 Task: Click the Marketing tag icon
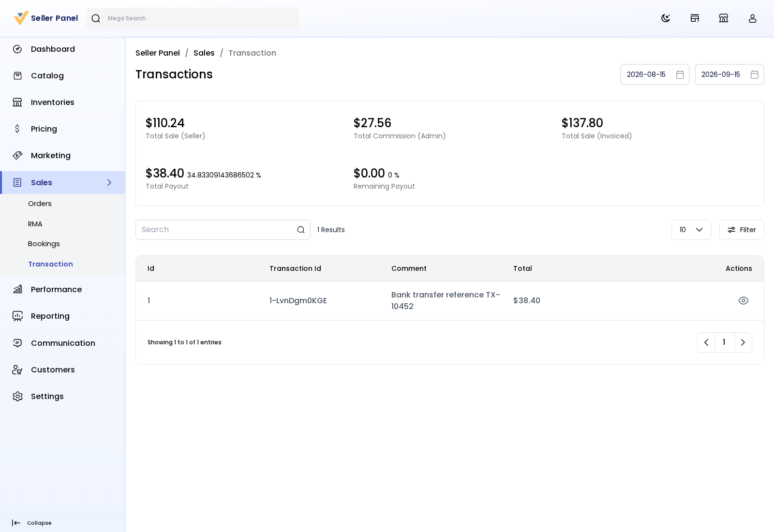tap(17, 156)
